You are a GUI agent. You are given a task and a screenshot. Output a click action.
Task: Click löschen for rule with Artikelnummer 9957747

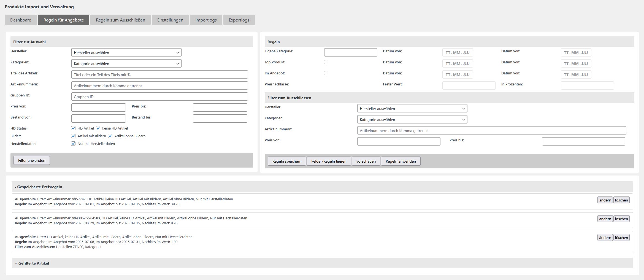621,200
